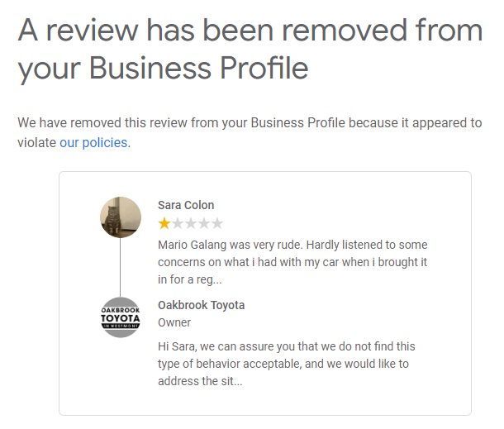The width and height of the screenshot is (504, 429).
Task: Click the "We have removed this review" paragraph
Action: tap(249, 123)
